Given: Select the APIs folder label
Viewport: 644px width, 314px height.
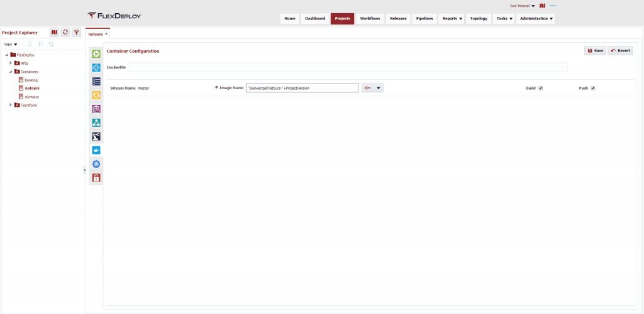Looking at the screenshot, I should point(25,63).
